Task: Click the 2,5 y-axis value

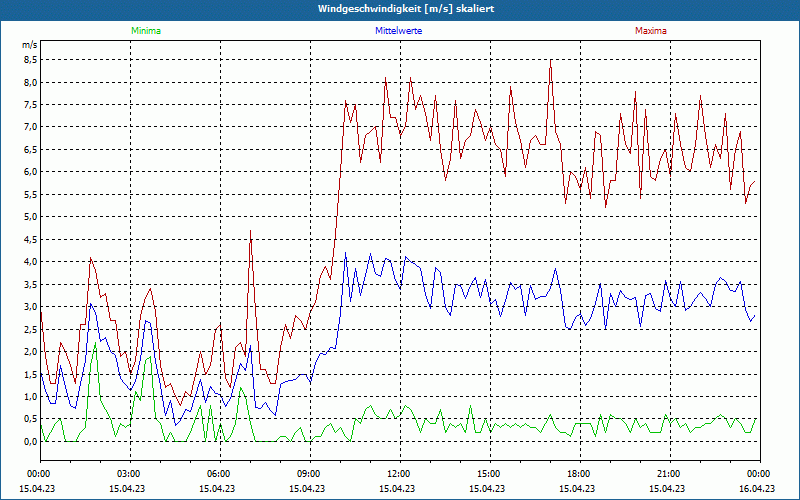Action: [x=31, y=329]
